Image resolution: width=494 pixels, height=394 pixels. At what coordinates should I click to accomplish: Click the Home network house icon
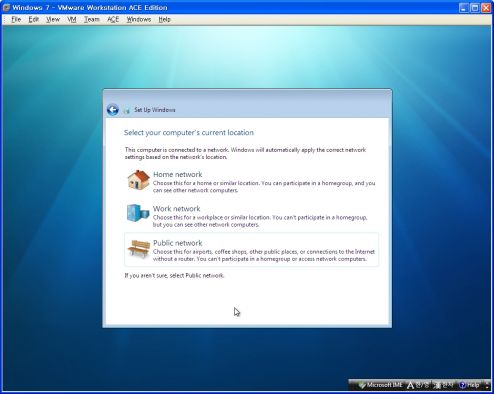click(x=138, y=180)
